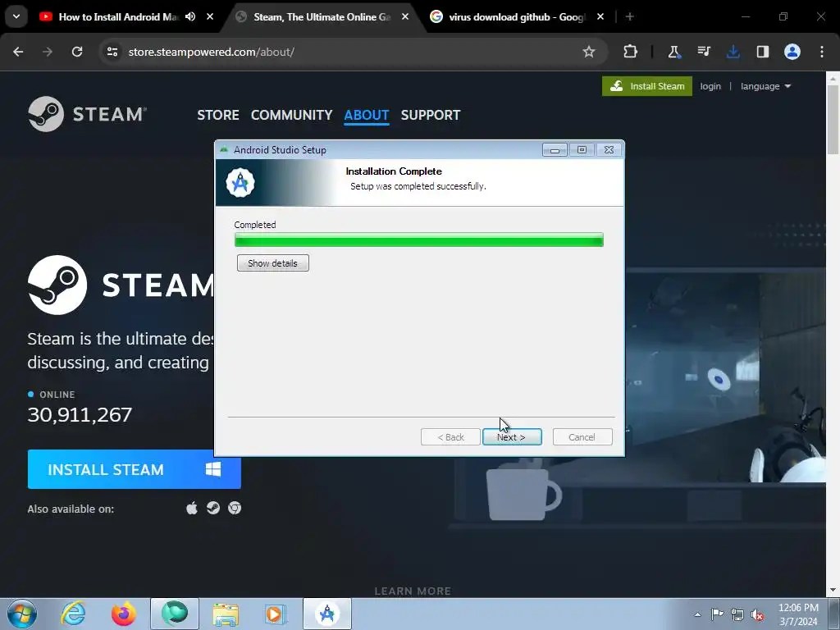Click Show details button in installer
This screenshot has width=840, height=630.
(272, 263)
